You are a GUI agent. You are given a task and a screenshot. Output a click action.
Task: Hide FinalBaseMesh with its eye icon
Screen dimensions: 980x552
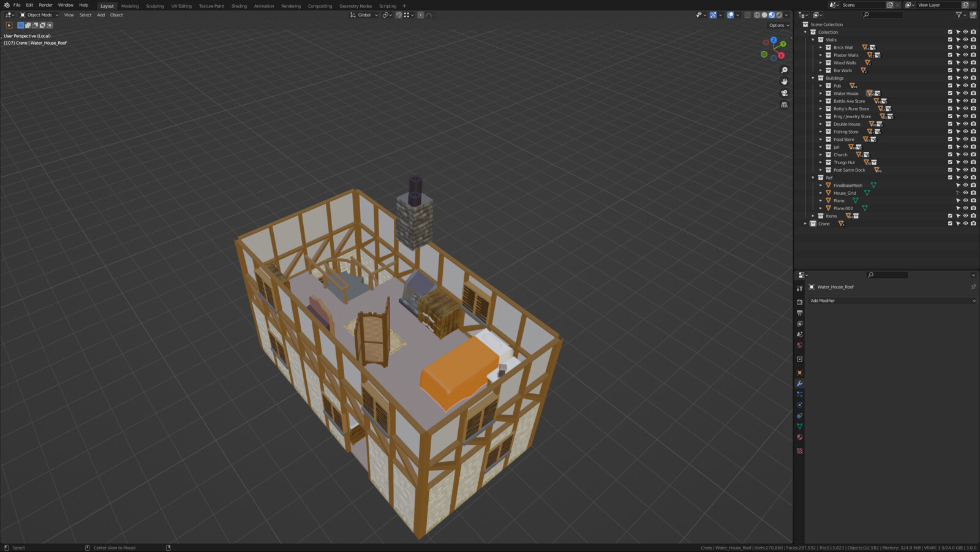point(965,185)
